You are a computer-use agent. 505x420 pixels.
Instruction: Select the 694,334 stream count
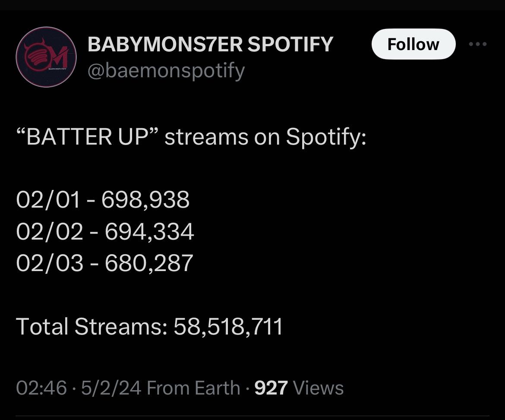pos(149,232)
